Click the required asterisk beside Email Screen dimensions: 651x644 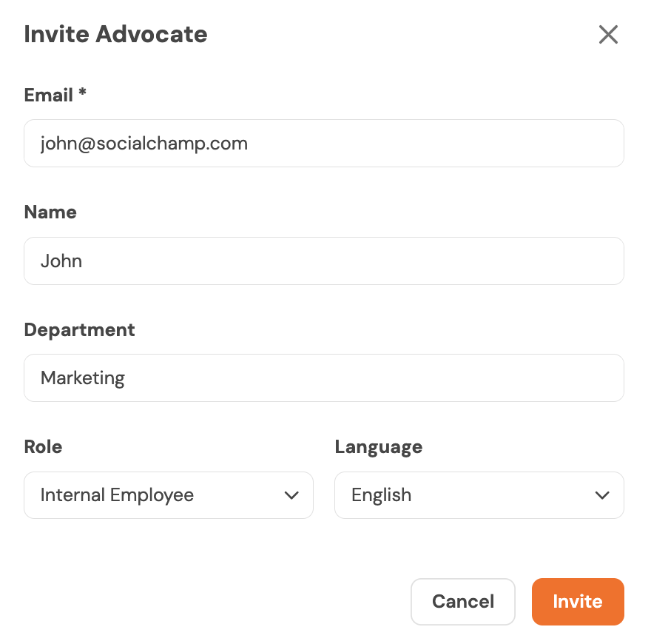[83, 94]
